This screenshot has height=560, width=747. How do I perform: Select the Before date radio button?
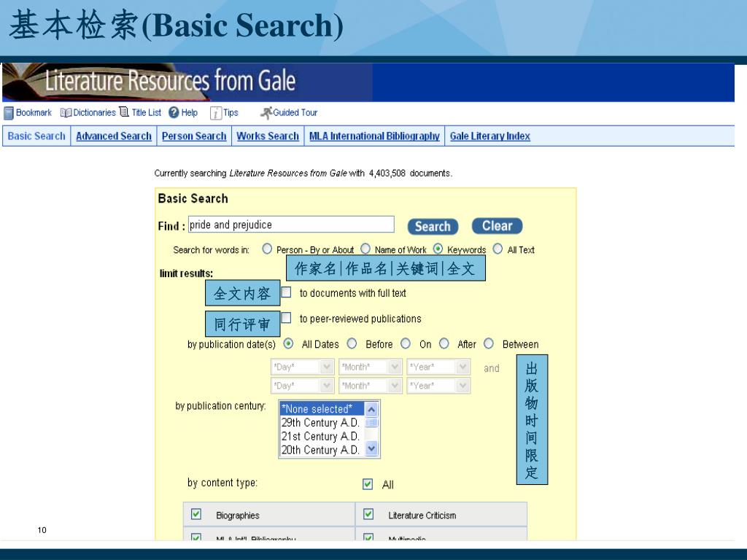coord(352,343)
